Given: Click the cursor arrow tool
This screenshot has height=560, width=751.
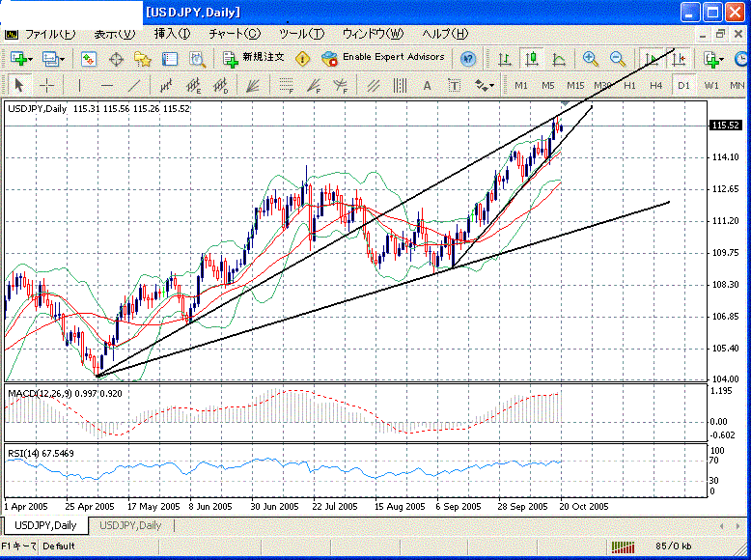Looking at the screenshot, I should tap(18, 85).
